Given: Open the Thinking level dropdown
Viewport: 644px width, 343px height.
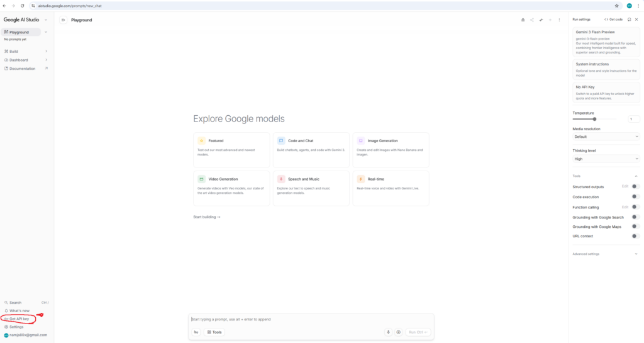Looking at the screenshot, I should point(606,159).
